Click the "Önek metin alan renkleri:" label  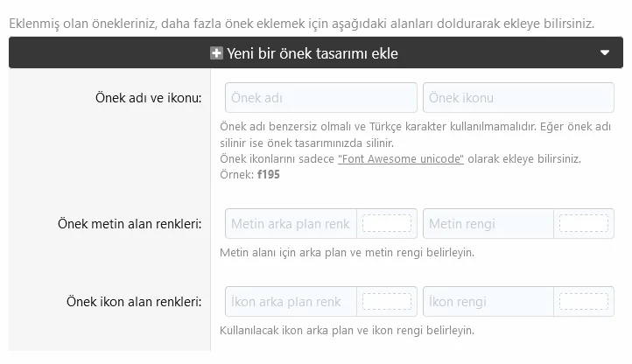coord(130,224)
